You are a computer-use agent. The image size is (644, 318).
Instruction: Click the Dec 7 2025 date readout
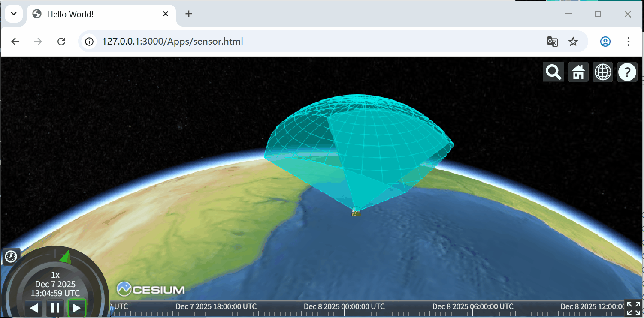point(55,284)
